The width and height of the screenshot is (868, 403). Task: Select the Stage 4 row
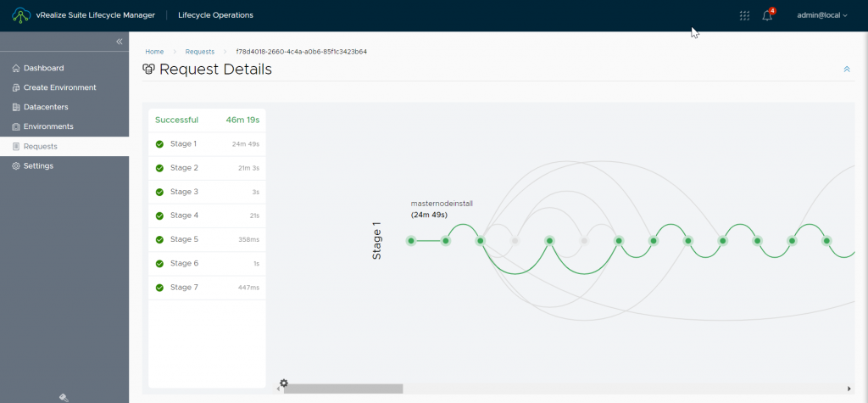pyautogui.click(x=207, y=215)
